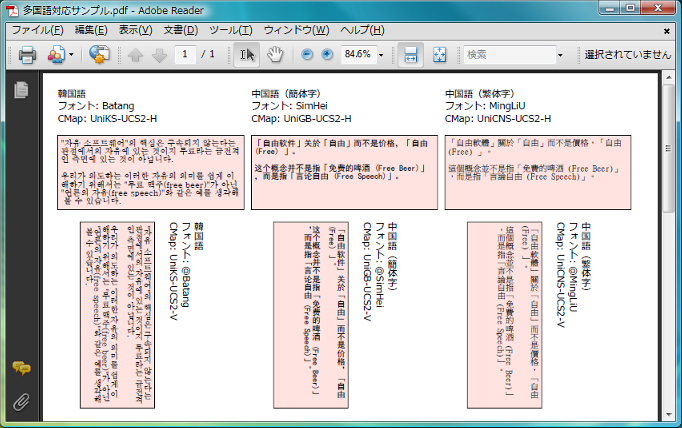Open the ウィンドウ(W) menu
Screen dimensions: 682x428
[296, 30]
